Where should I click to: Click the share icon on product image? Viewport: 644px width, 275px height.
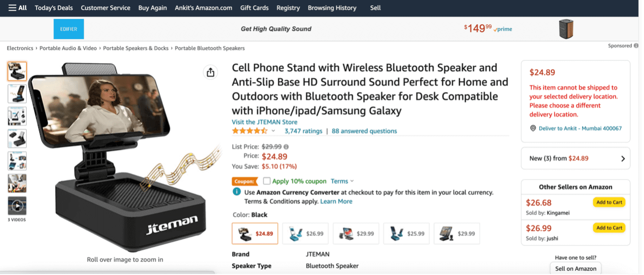click(x=210, y=72)
